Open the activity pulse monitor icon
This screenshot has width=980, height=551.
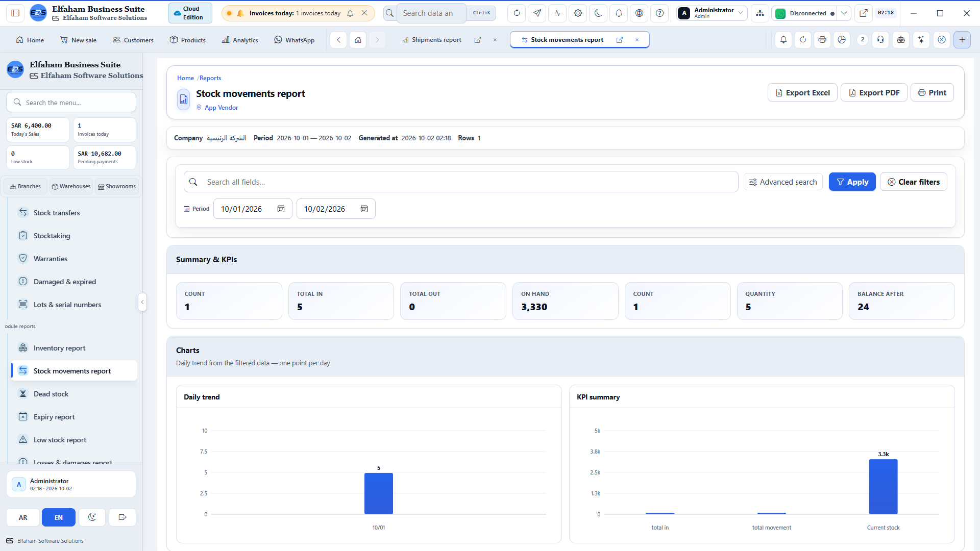tap(557, 13)
